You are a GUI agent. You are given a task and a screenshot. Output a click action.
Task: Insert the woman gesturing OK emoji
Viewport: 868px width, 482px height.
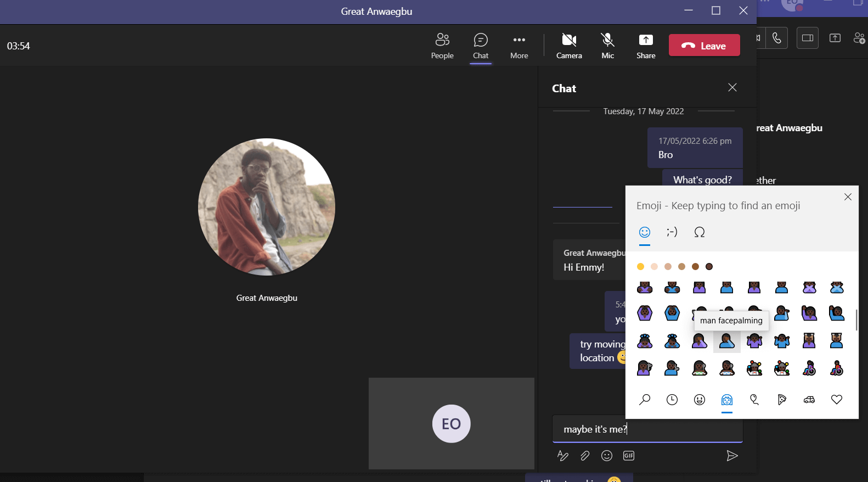point(645,314)
